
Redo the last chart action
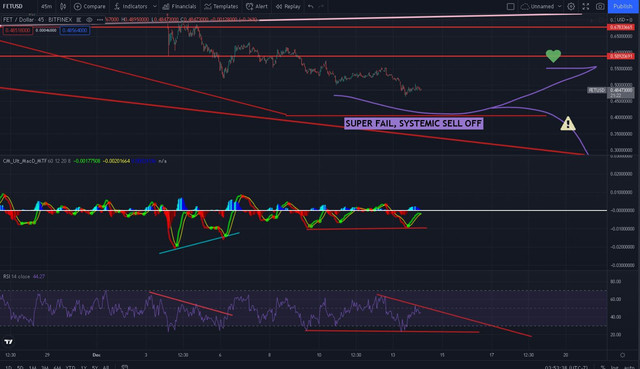321,6
